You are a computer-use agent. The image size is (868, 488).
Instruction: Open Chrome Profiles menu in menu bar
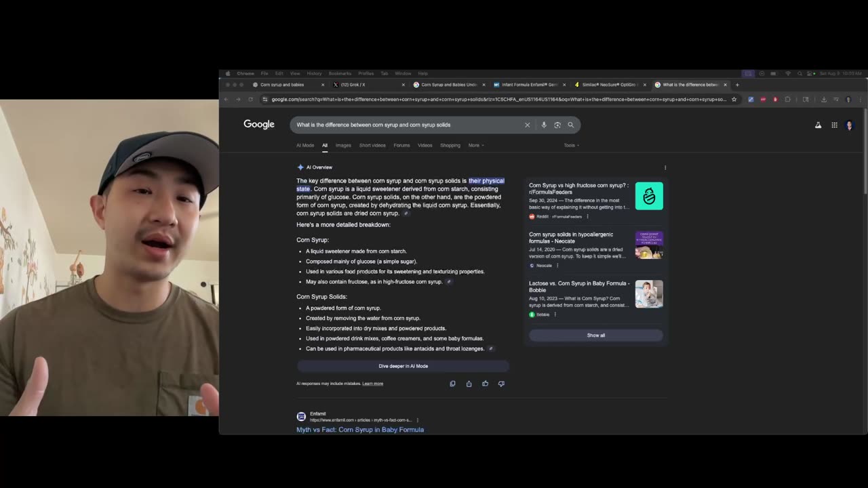point(366,73)
